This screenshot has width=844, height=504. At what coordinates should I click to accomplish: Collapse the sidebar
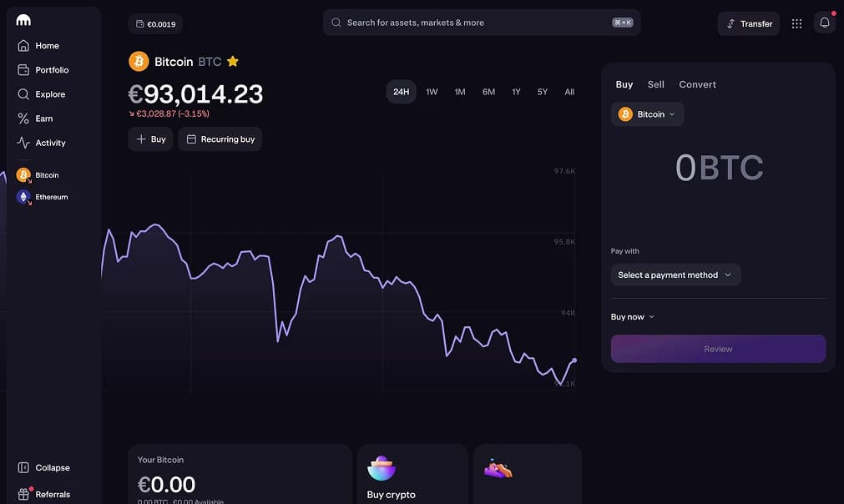(52, 468)
